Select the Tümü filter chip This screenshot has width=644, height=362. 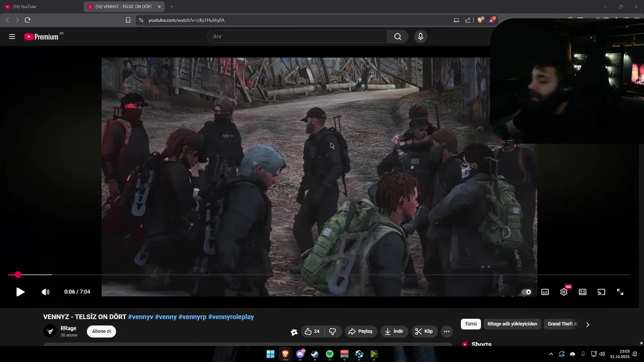471,324
